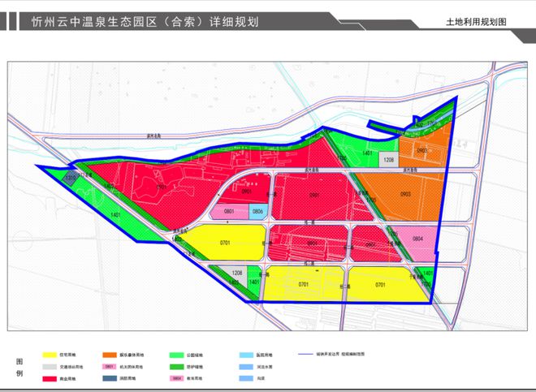The height and width of the screenshot is (392, 536).
Task: Select the pink 0801 legend swatch
Action: [x=109, y=367]
